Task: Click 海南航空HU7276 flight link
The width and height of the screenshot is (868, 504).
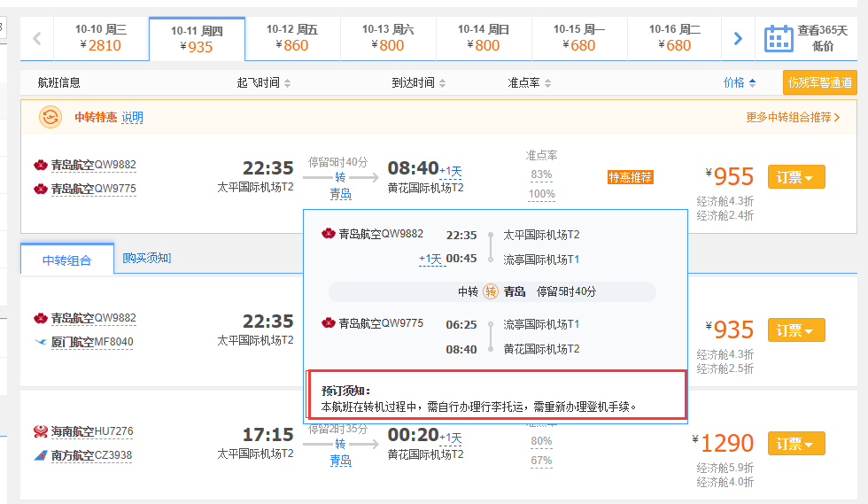Action: [x=92, y=431]
